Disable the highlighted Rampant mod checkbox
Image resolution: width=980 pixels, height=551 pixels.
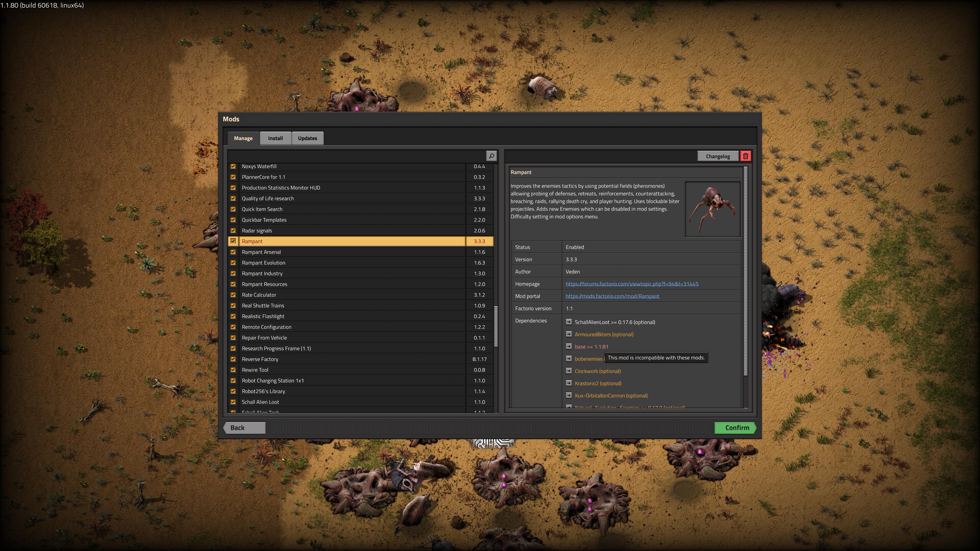(x=233, y=241)
